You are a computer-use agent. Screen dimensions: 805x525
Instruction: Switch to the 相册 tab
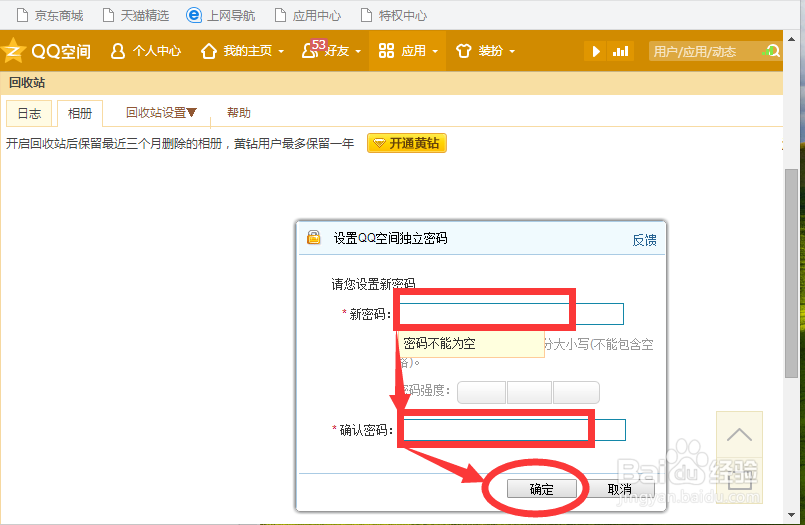pyautogui.click(x=80, y=113)
